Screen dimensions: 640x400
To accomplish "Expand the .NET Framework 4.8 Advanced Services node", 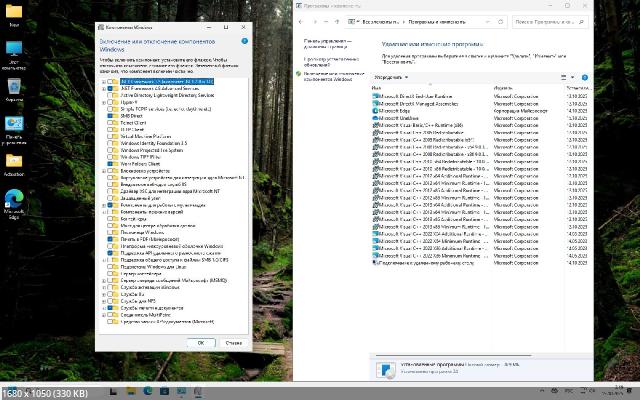I will click(x=102, y=88).
